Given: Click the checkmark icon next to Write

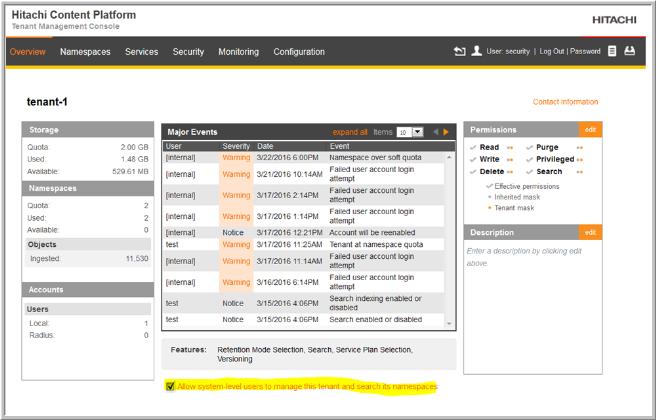Looking at the screenshot, I should pyautogui.click(x=473, y=159).
